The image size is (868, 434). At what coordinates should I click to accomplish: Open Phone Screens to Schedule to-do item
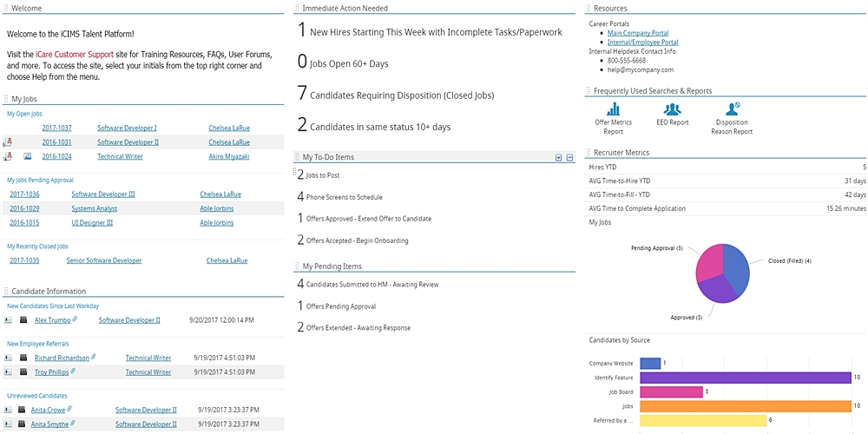344,197
